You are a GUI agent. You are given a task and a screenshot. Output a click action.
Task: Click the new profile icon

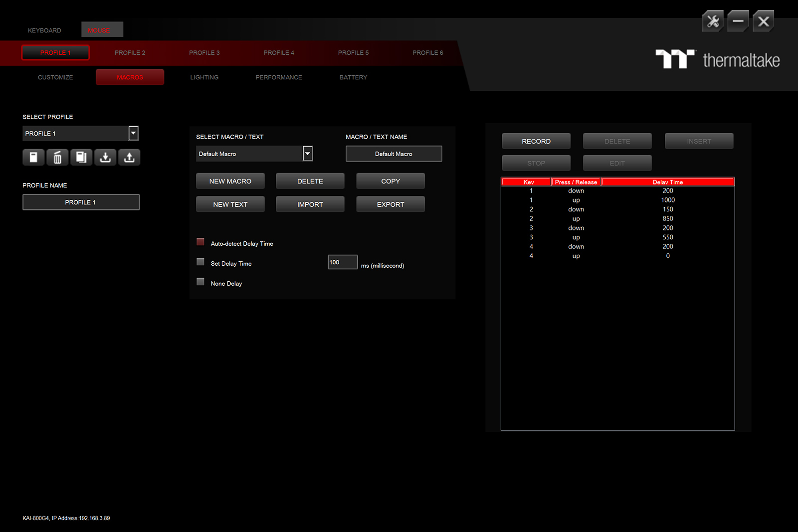tap(33, 158)
